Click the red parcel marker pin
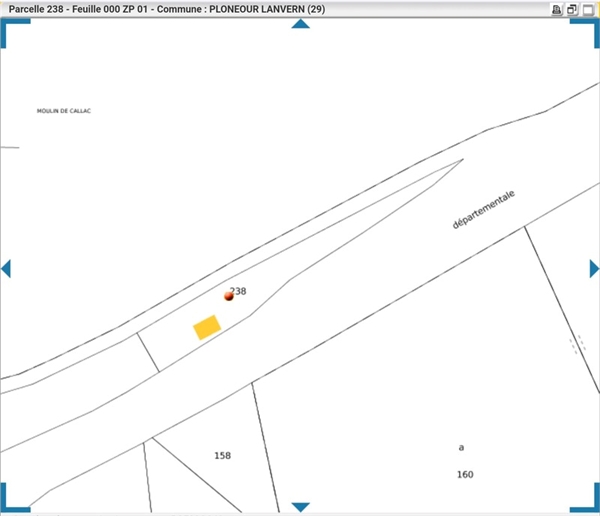 tap(229, 296)
